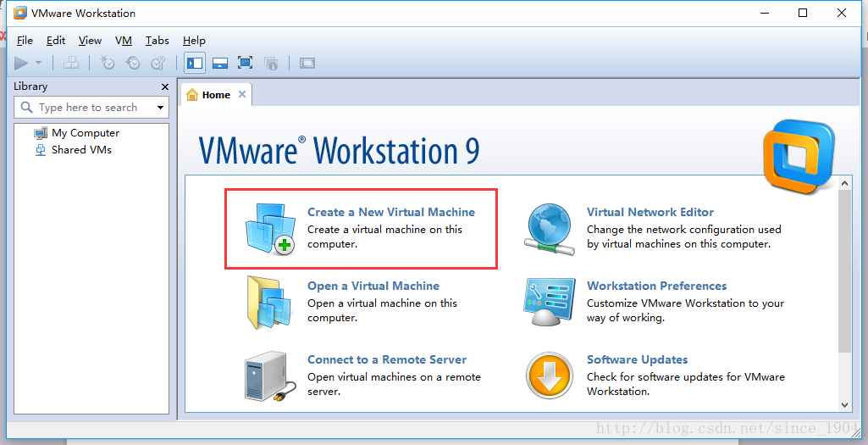Image resolution: width=868 pixels, height=445 pixels.
Task: Open the View menu
Action: point(91,41)
